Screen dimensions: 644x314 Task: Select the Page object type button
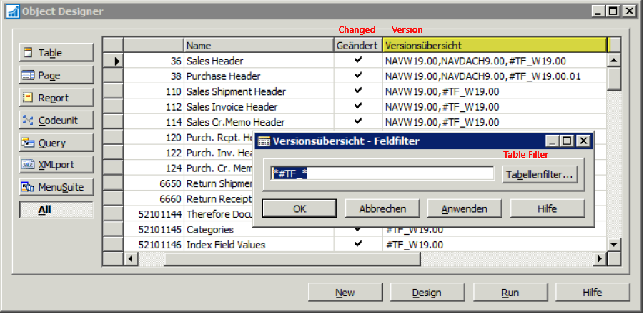[56, 75]
